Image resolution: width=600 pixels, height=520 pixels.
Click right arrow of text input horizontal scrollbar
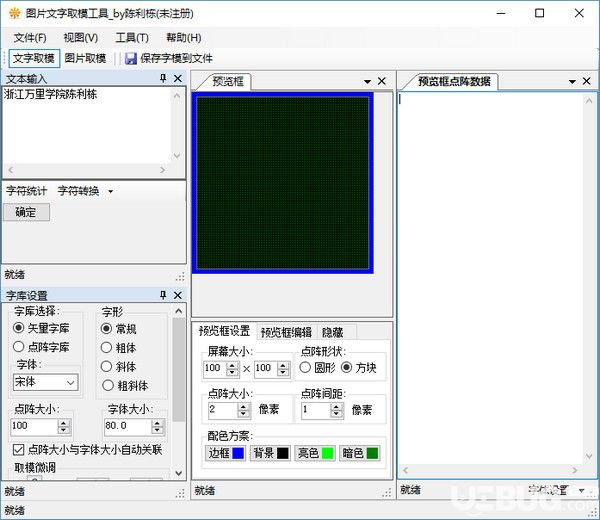(163, 170)
